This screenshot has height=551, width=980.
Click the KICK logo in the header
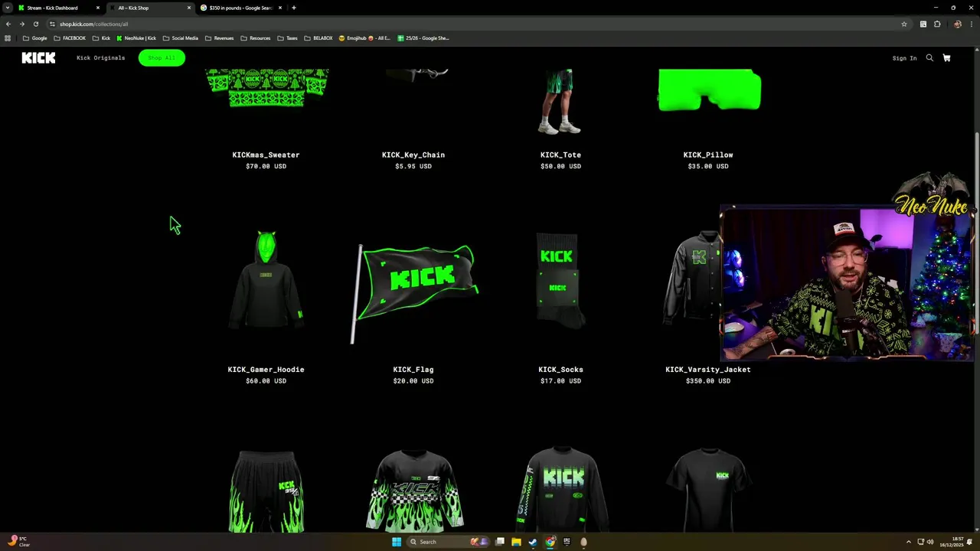[x=38, y=58]
